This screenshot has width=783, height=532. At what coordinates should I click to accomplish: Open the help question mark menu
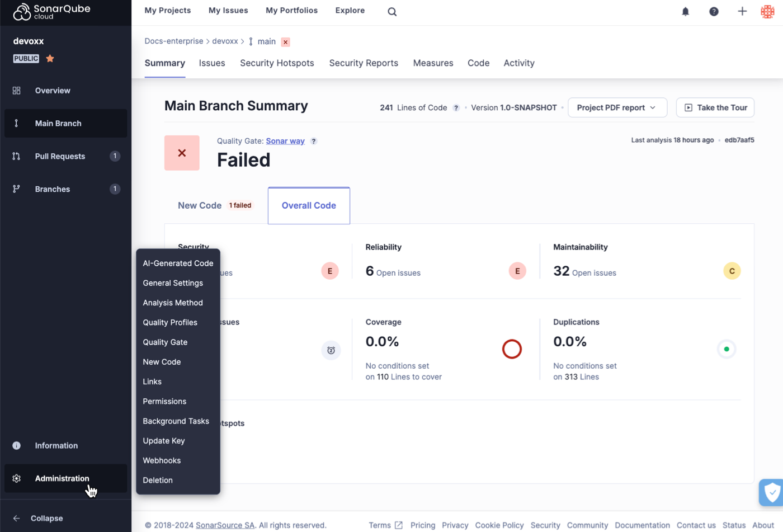[x=714, y=11]
